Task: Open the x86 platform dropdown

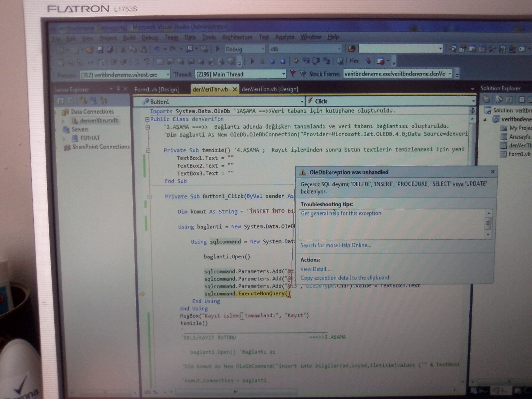Action: coord(305,49)
